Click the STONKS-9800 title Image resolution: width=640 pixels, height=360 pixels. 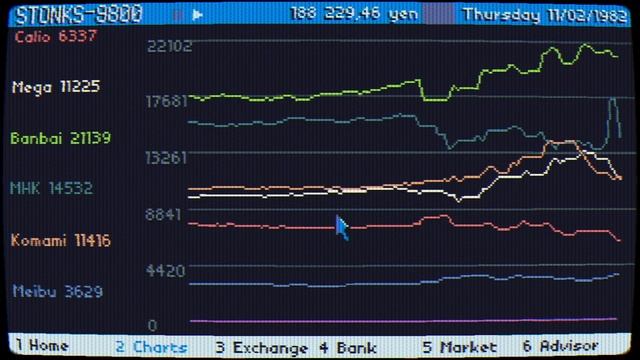(79, 15)
